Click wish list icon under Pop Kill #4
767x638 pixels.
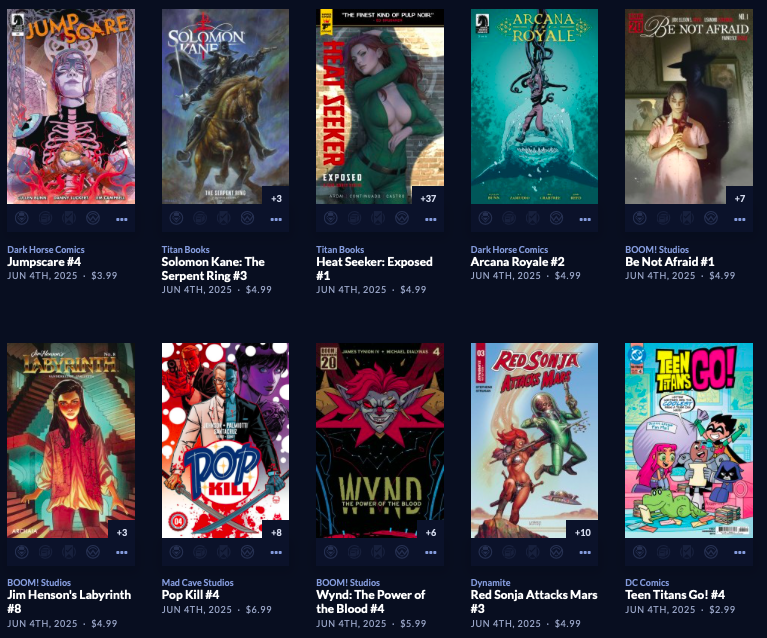pos(248,552)
